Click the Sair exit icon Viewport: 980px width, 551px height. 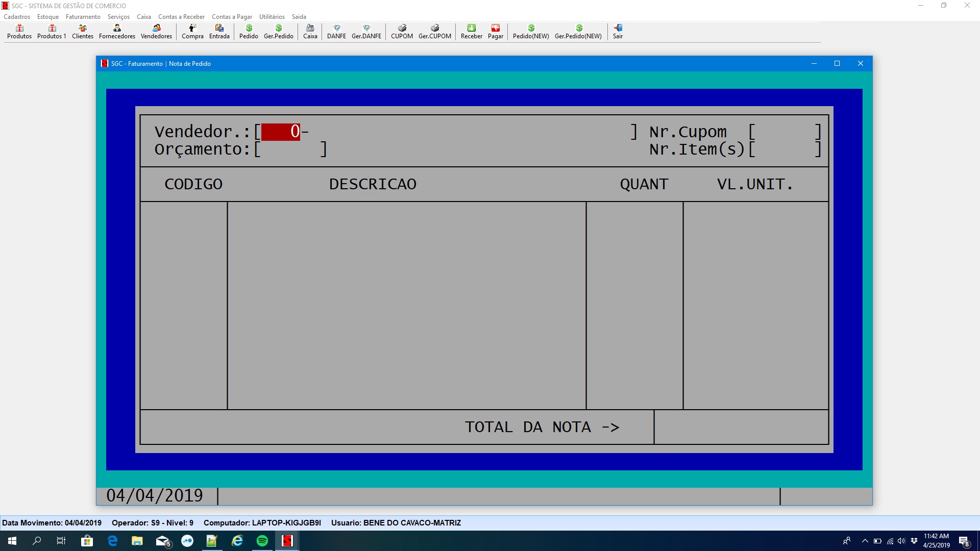[618, 31]
